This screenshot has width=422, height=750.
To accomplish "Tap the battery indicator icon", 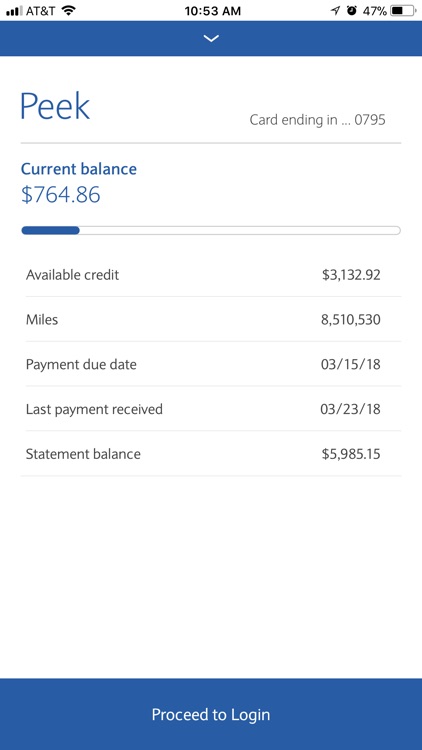I will tap(403, 11).
